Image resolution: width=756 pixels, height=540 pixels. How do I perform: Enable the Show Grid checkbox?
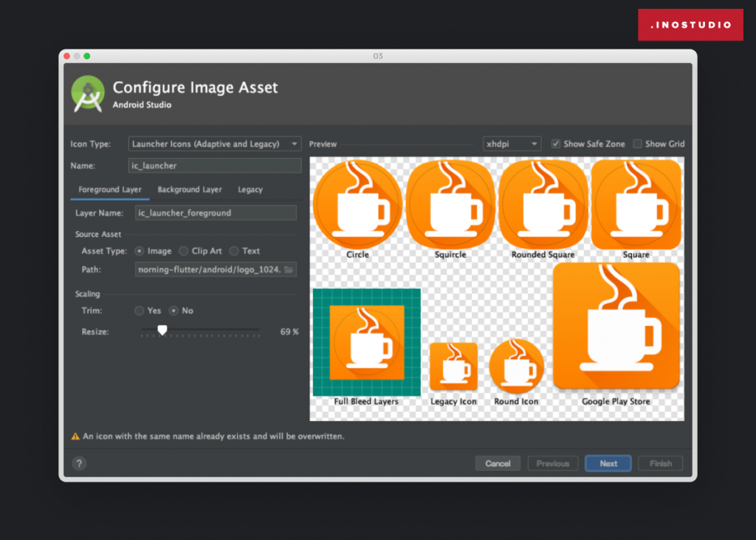[x=637, y=144]
